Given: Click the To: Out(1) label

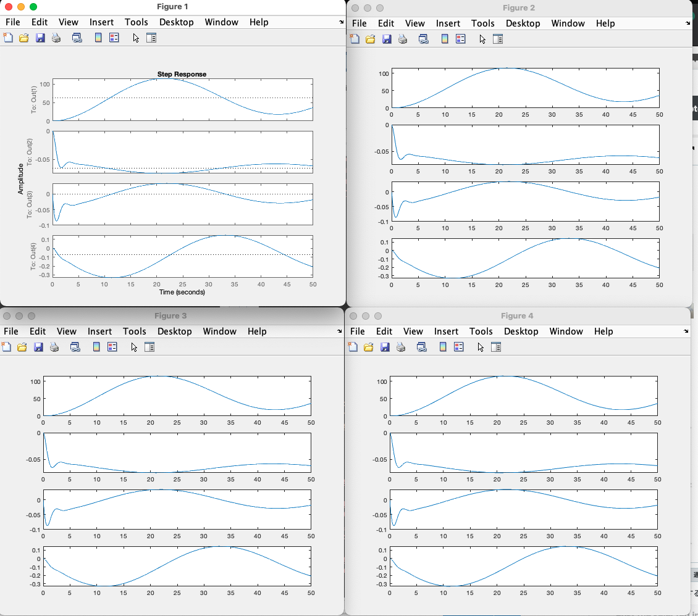Looking at the screenshot, I should tap(34, 99).
